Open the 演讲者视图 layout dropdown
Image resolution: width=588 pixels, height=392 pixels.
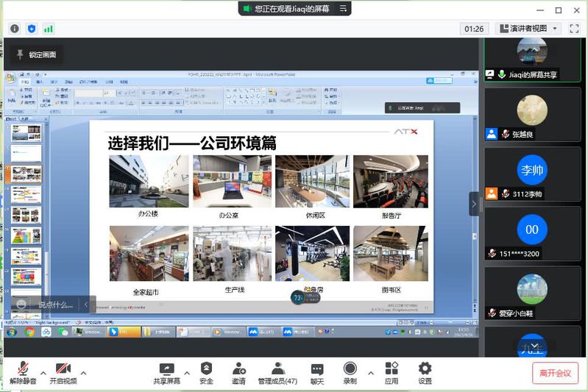(528, 29)
